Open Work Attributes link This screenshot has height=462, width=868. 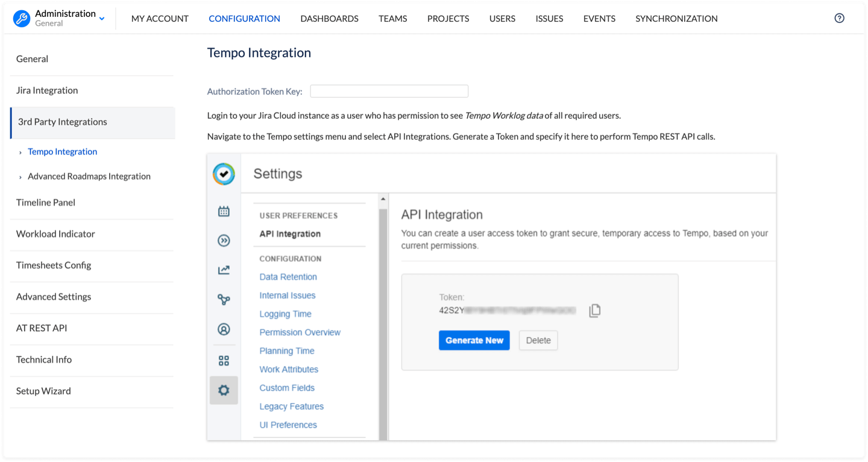tap(289, 369)
